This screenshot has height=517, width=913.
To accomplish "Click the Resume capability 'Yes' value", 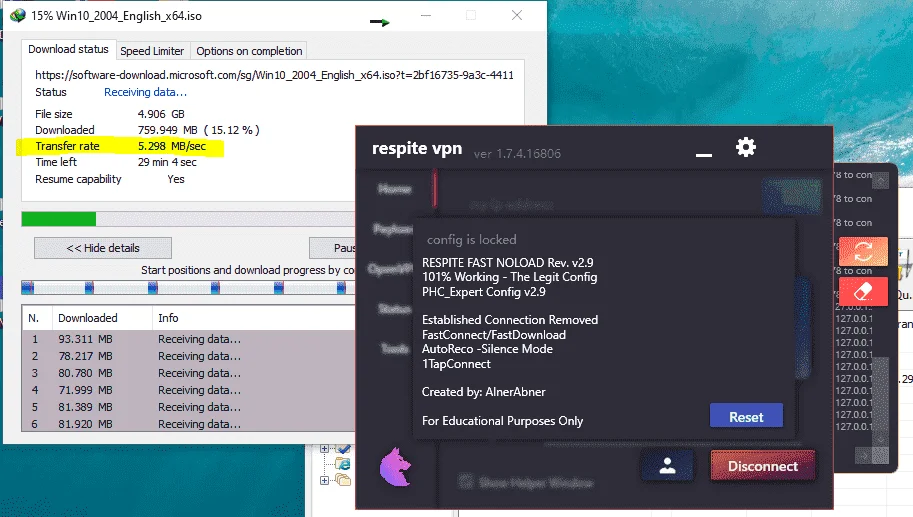I will tap(176, 179).
